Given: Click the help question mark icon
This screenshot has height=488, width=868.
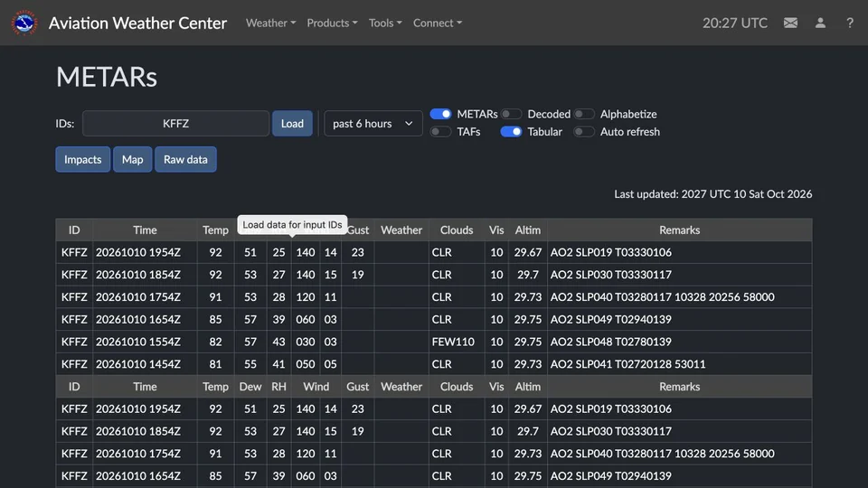Looking at the screenshot, I should pos(850,23).
